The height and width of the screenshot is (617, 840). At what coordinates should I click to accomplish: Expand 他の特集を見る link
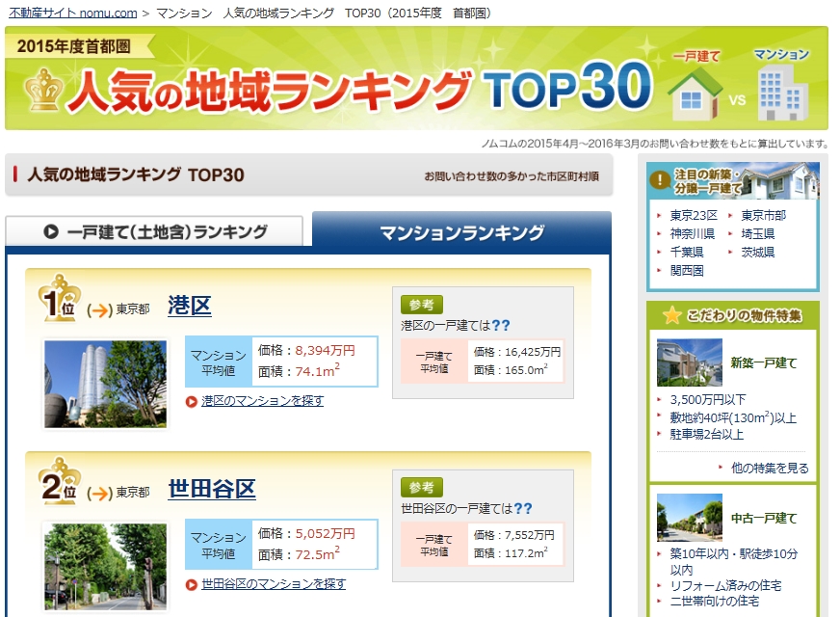pyautogui.click(x=769, y=468)
